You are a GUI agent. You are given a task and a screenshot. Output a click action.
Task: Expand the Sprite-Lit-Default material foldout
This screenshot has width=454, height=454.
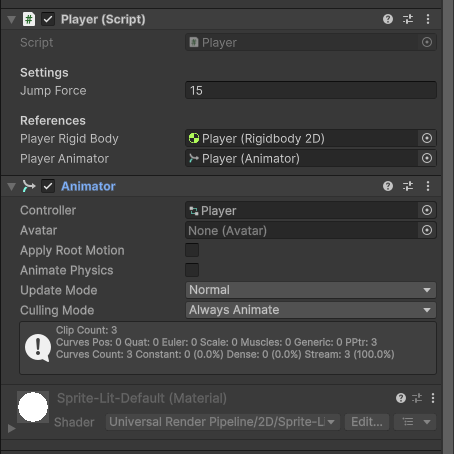pyautogui.click(x=11, y=428)
